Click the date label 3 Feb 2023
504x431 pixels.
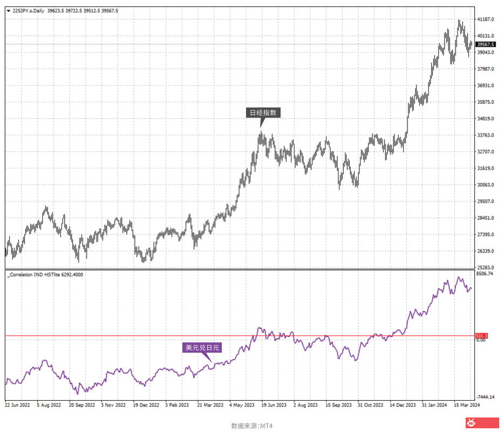[177, 405]
